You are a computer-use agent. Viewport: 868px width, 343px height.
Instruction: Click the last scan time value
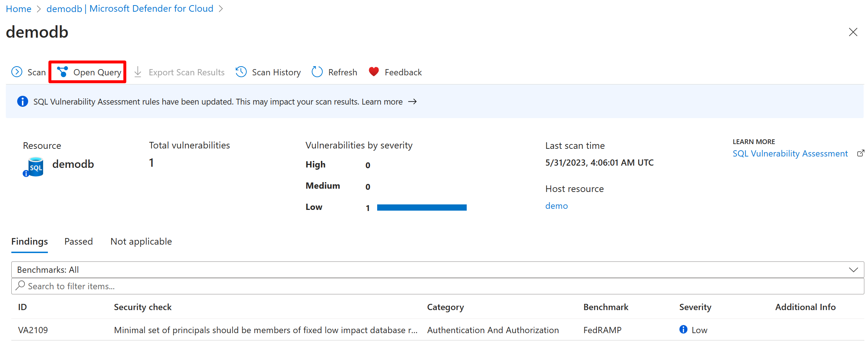[599, 163]
